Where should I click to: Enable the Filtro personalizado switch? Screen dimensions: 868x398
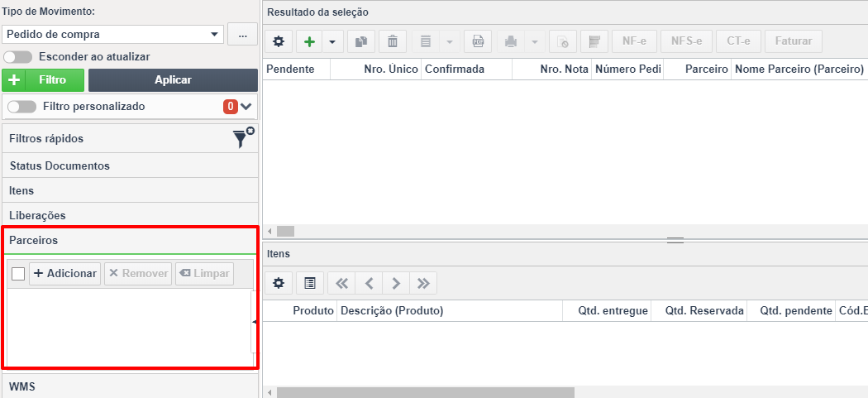21,107
